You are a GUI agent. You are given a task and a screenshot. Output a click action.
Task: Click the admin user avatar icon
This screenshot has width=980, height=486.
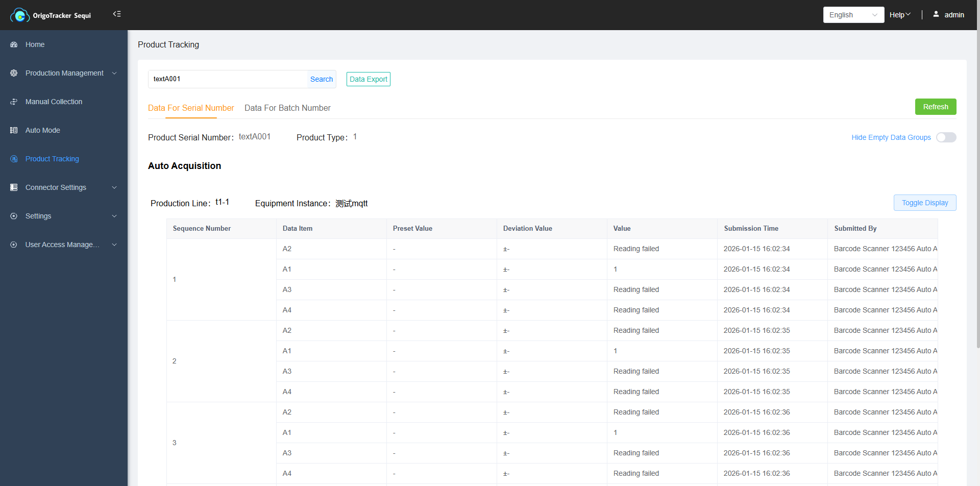click(936, 15)
